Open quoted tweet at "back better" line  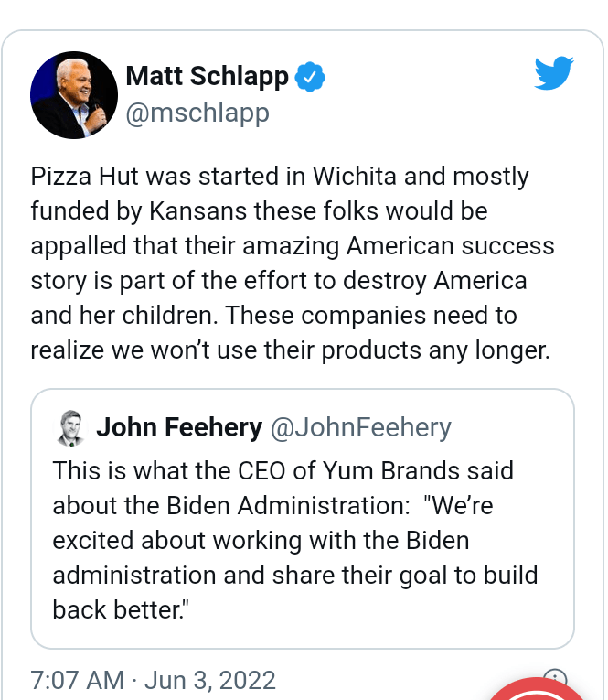click(x=116, y=610)
